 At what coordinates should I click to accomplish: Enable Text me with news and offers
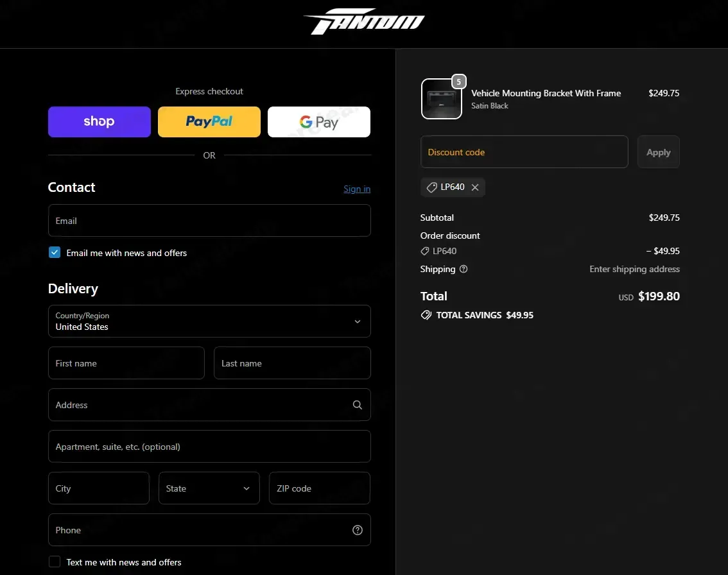pos(55,562)
